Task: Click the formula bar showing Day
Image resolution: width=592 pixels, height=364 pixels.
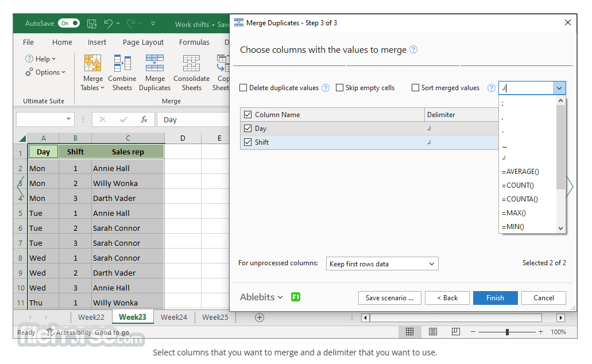Action: click(194, 119)
